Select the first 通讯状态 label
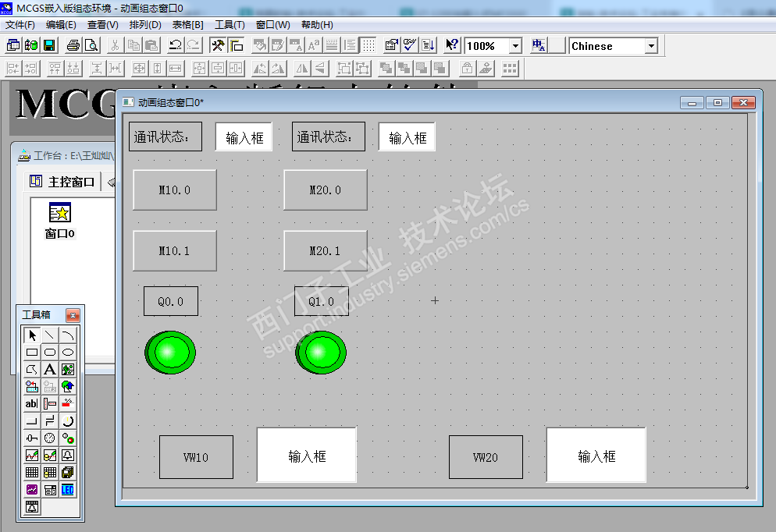The height and width of the screenshot is (532, 776). [166, 137]
